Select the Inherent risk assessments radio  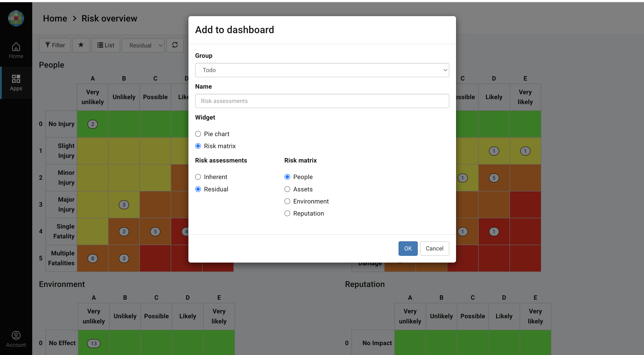pos(198,177)
